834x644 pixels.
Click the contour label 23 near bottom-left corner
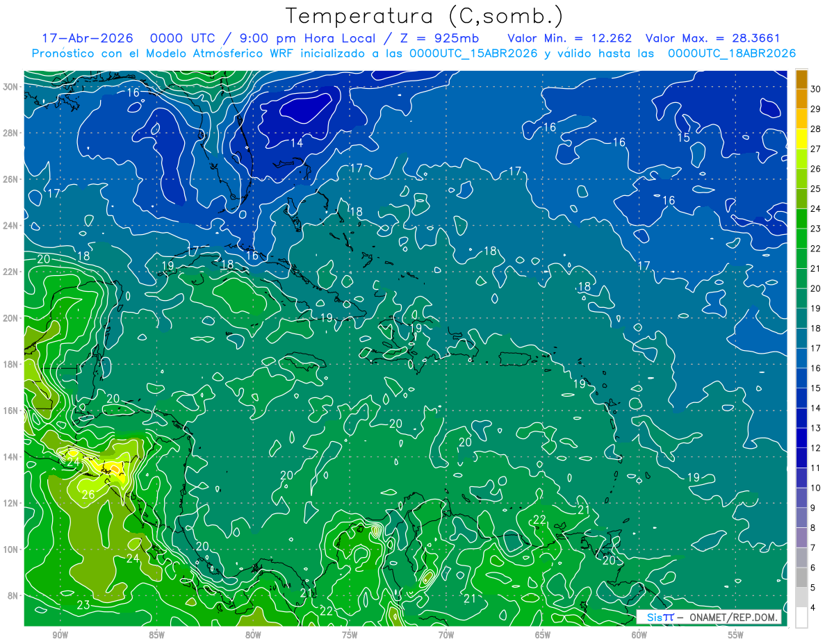[83, 605]
